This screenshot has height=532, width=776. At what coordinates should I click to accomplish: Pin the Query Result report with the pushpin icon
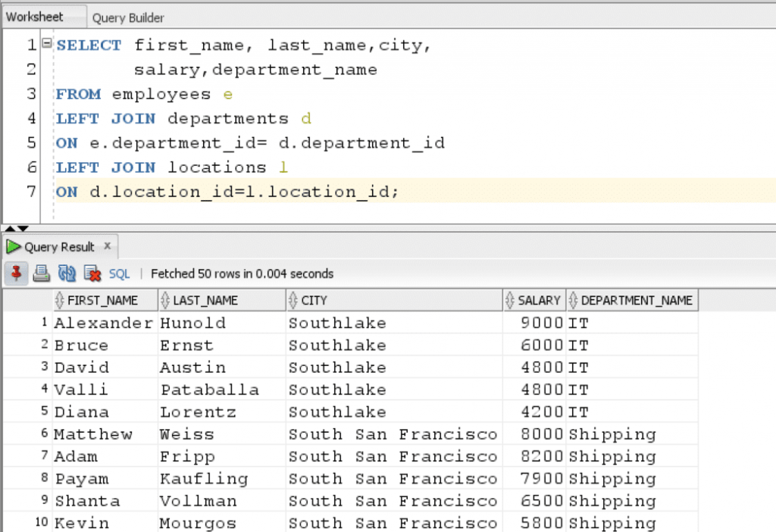17,274
